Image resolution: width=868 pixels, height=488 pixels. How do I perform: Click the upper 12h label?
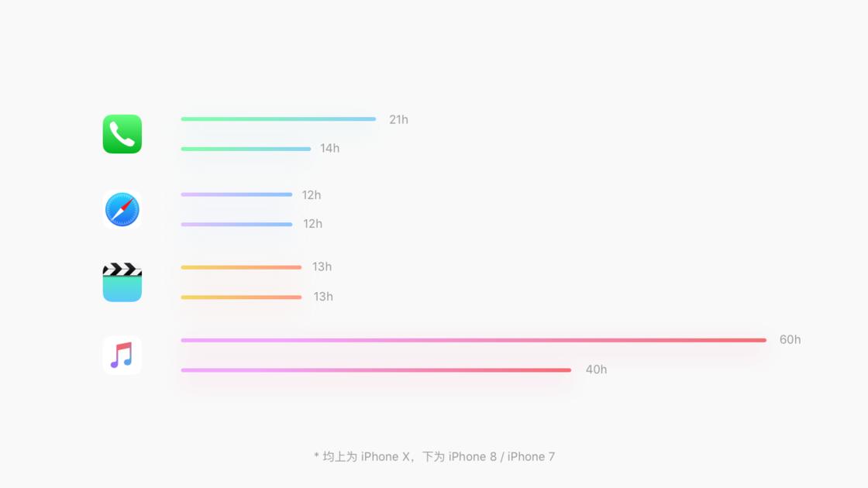(x=311, y=195)
